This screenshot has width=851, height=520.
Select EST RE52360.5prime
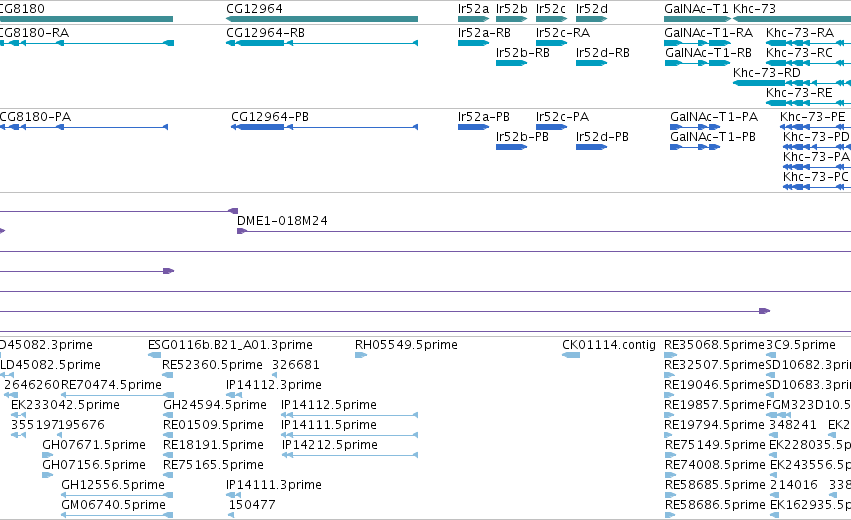pos(212,365)
